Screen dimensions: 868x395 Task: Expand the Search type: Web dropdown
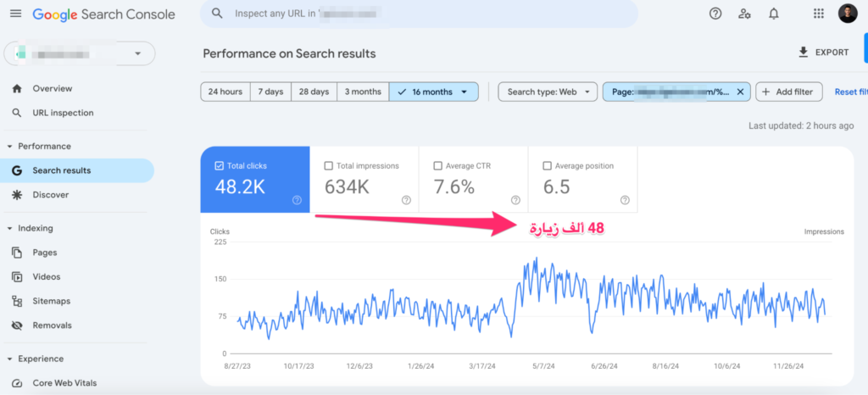(547, 92)
